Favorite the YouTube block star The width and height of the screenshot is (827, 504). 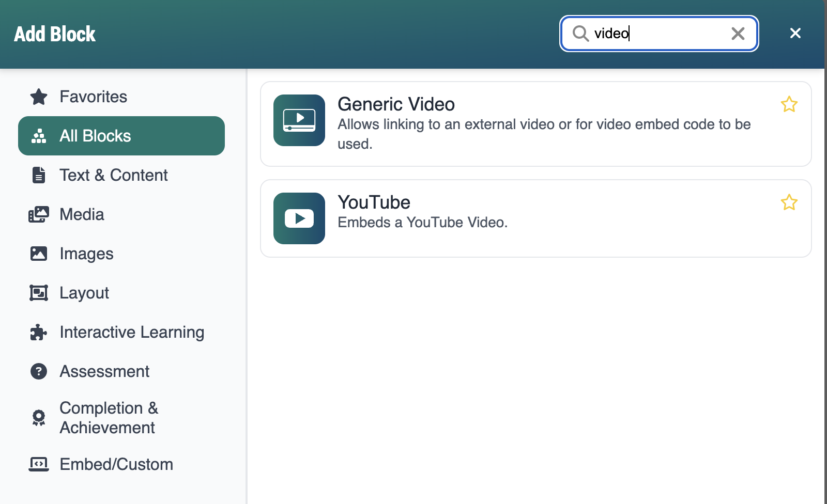[x=789, y=202]
